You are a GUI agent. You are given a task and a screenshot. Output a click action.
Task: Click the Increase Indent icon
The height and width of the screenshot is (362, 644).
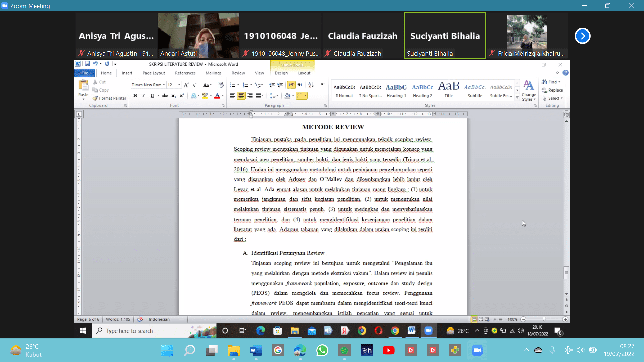pos(280,85)
